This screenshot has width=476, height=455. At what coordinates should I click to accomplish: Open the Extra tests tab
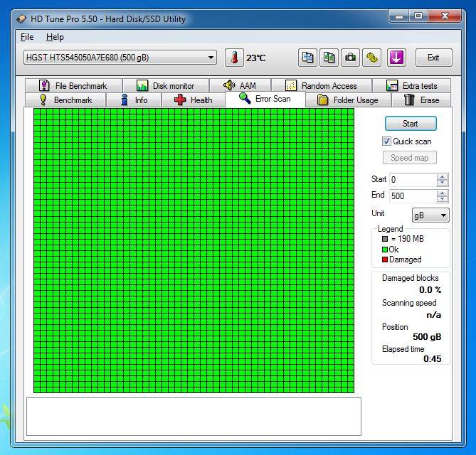[412, 86]
